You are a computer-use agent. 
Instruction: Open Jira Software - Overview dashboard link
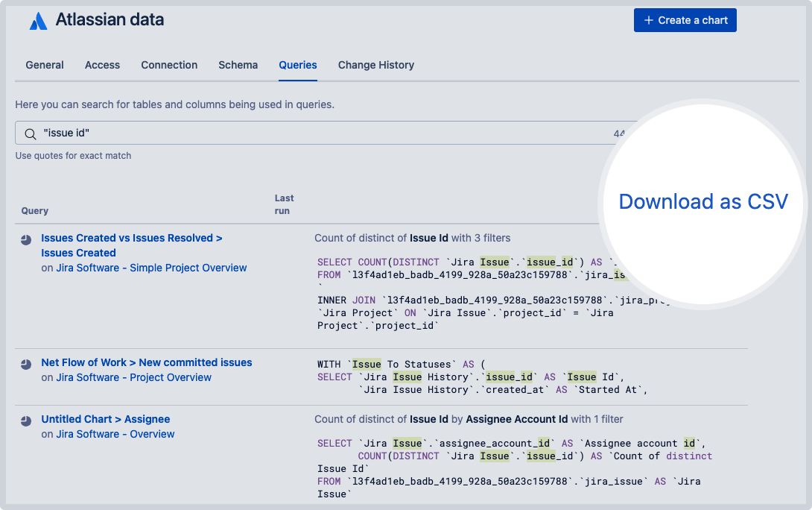pyautogui.click(x=115, y=434)
